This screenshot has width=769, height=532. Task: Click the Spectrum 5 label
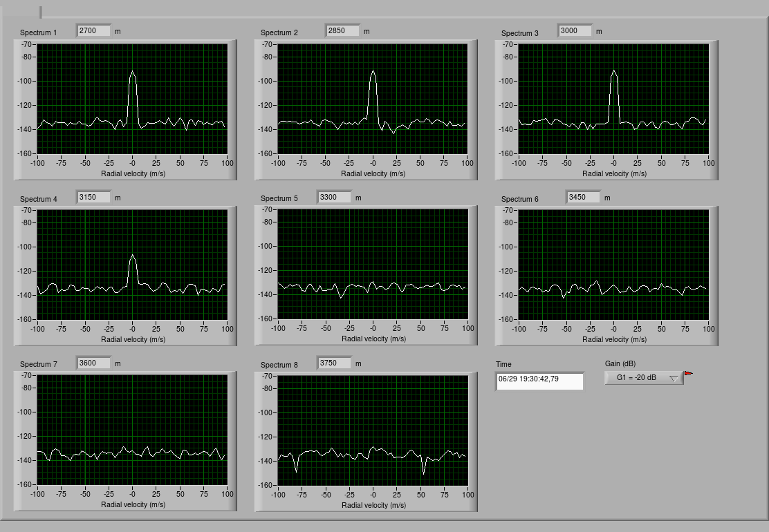279,198
